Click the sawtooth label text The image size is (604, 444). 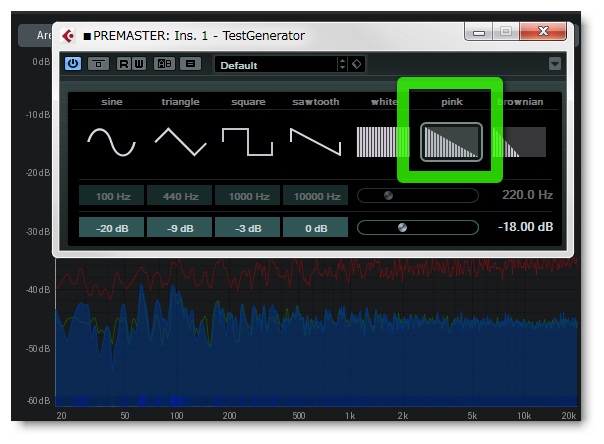pyautogui.click(x=315, y=102)
